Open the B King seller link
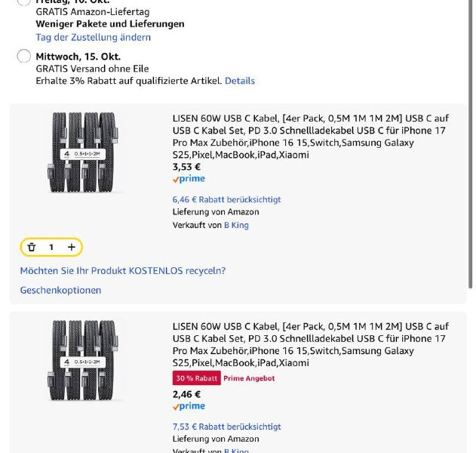This screenshot has width=476, height=453. (236, 225)
